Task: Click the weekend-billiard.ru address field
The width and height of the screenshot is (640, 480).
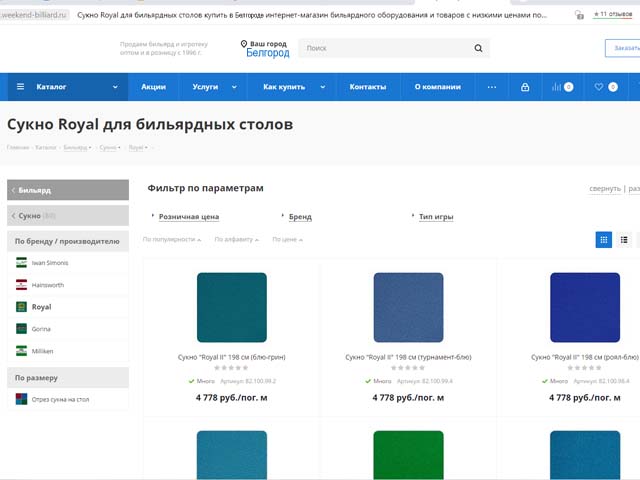Action: point(34,15)
